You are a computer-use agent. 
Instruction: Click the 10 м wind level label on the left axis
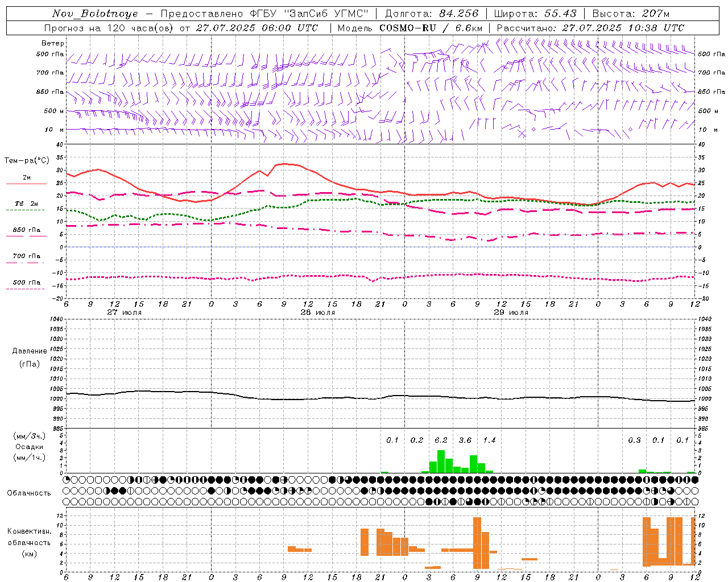point(55,130)
